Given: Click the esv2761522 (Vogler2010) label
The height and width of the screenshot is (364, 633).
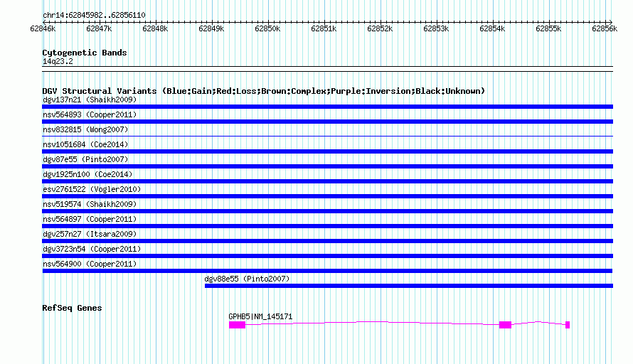Looking at the screenshot, I should click(92, 189).
